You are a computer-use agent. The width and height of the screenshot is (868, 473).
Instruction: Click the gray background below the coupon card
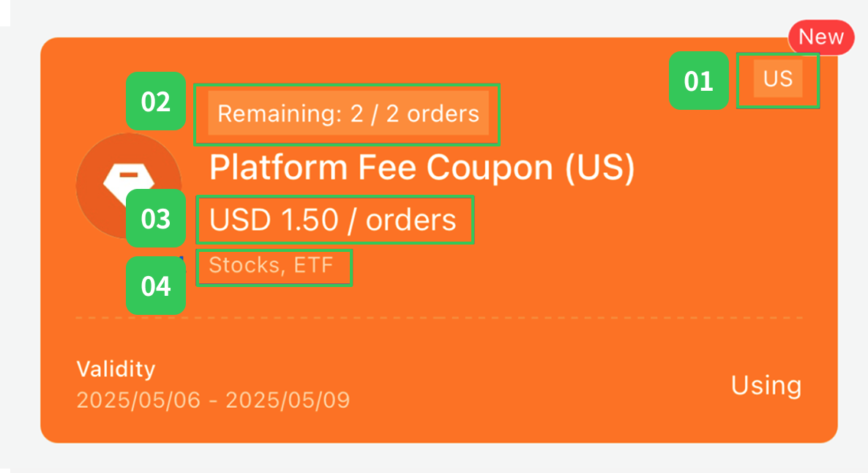click(x=439, y=458)
